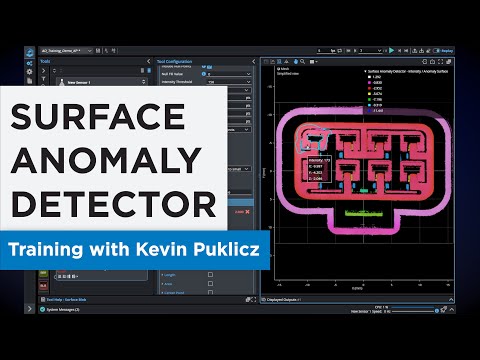Click the profile view icon in viewer toolbar
The height and width of the screenshot is (360, 480).
pos(272,61)
